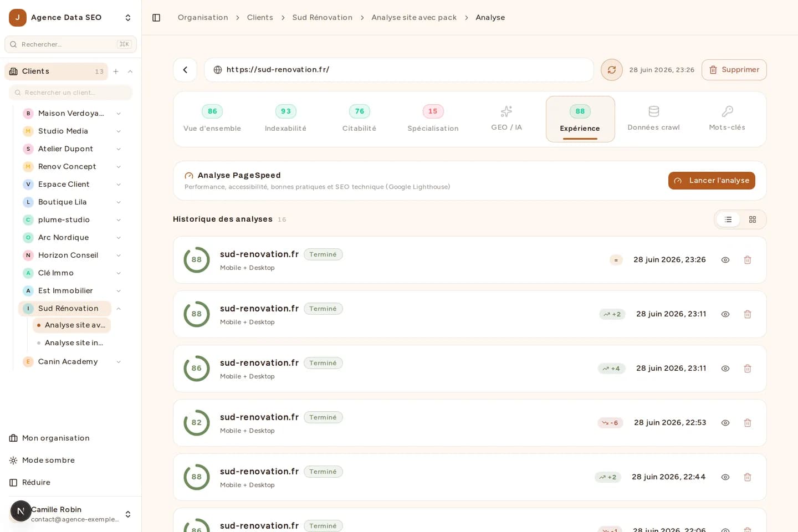
Task: View the 86 score analysis with +4
Action: tap(725, 369)
